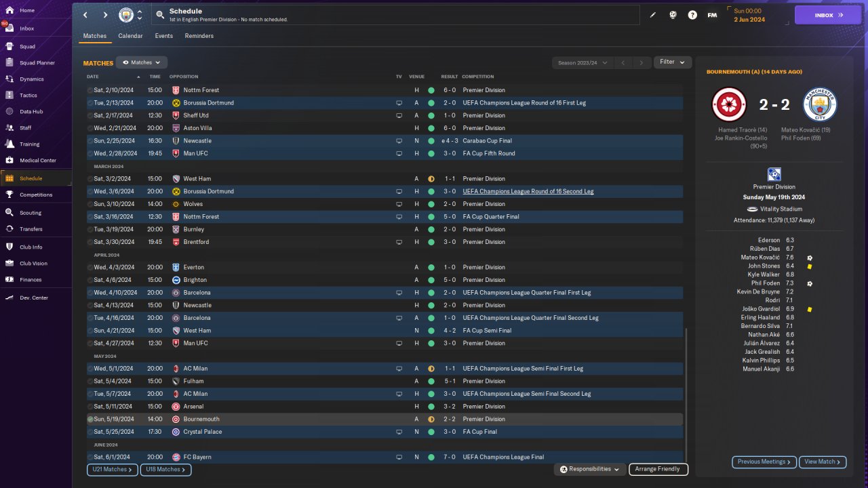Go forward with the right arrow
The width and height of the screenshot is (868, 488).
click(x=105, y=15)
